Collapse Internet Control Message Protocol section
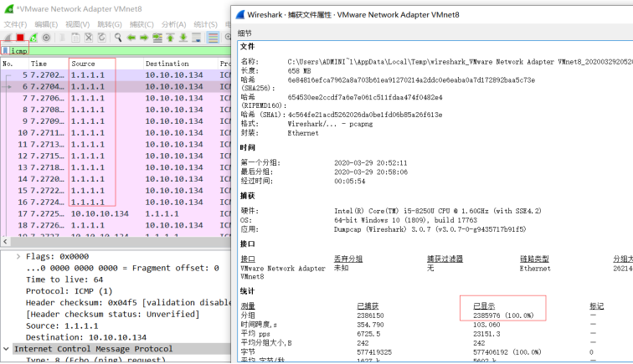Image resolution: width=633 pixels, height=364 pixels. pos(6,349)
